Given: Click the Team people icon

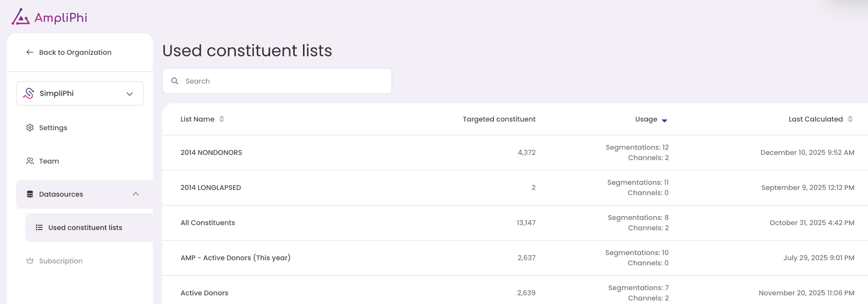Looking at the screenshot, I should click(30, 161).
